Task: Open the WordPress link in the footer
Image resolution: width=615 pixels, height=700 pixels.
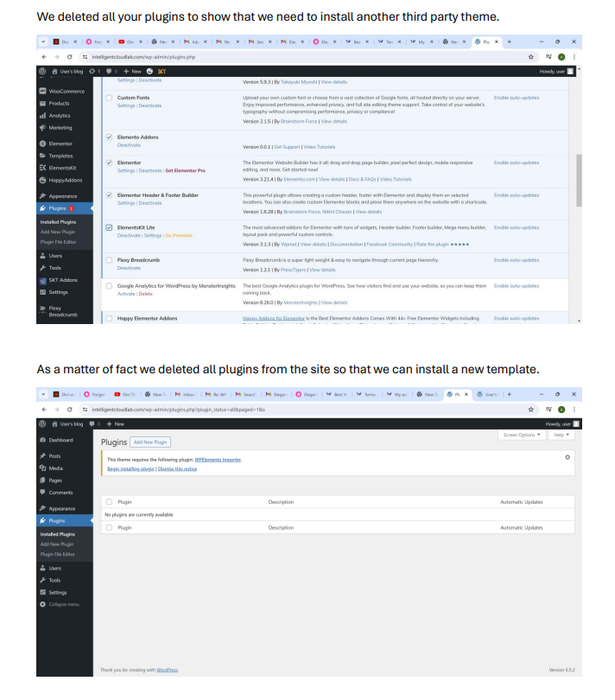Action: click(x=167, y=670)
